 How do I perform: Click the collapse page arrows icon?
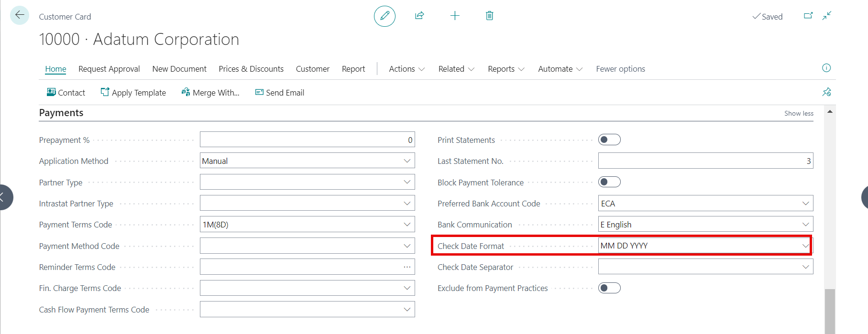click(827, 16)
